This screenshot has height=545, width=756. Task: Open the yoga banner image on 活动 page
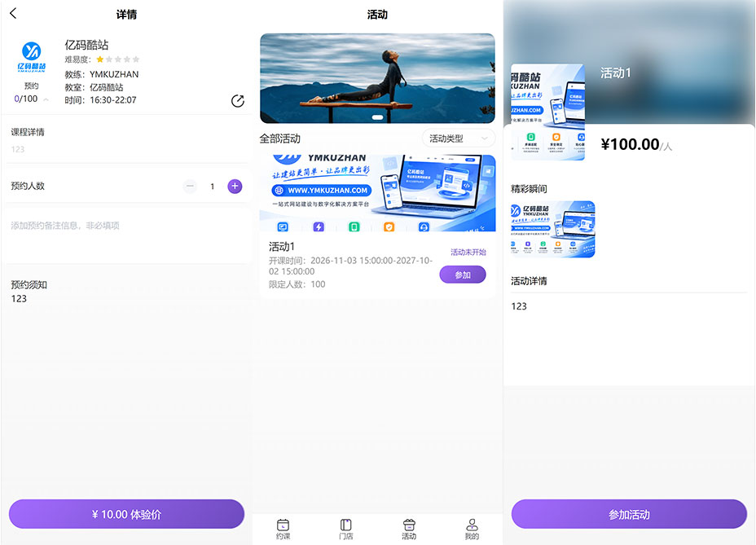377,78
